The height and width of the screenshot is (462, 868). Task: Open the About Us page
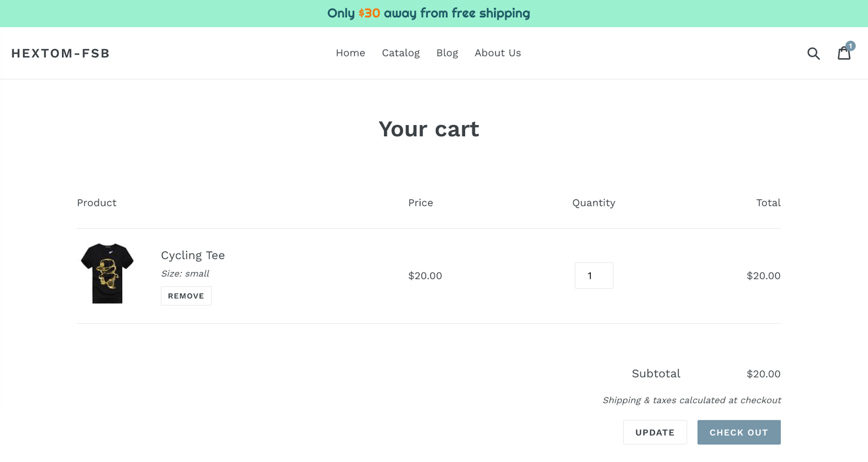click(x=497, y=53)
